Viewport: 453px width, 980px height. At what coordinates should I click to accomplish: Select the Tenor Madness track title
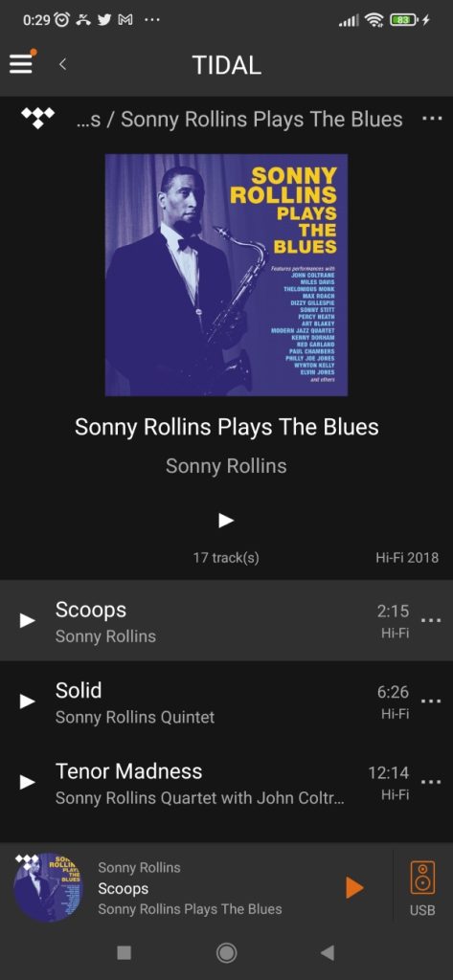129,772
